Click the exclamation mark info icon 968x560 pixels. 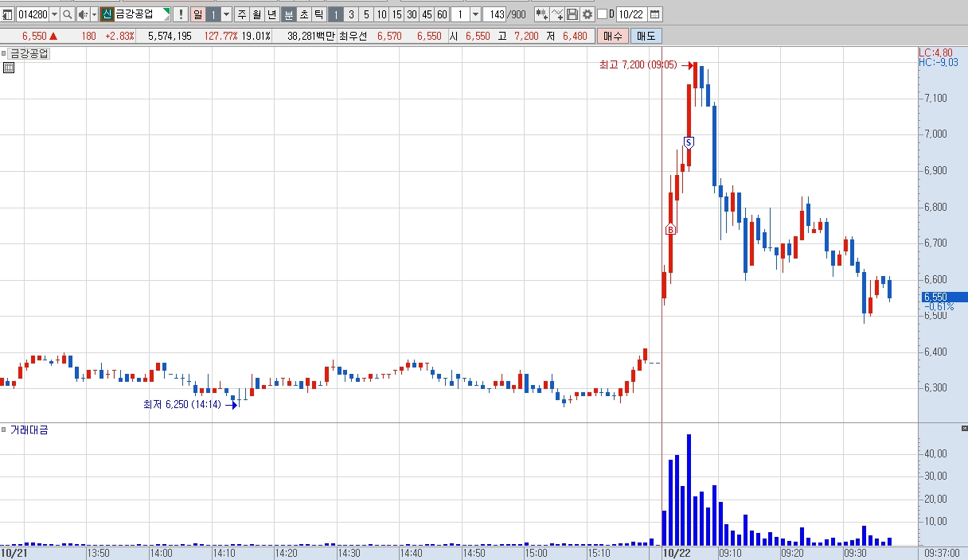181,14
